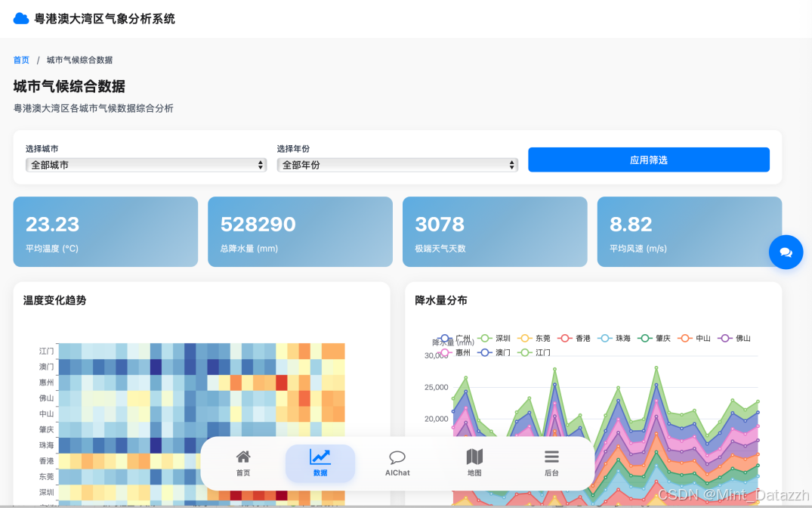Viewport: 812px width, 508px height.
Task: Click the 粤港澳大湾区气象分析系统 title text
Action: click(x=104, y=19)
